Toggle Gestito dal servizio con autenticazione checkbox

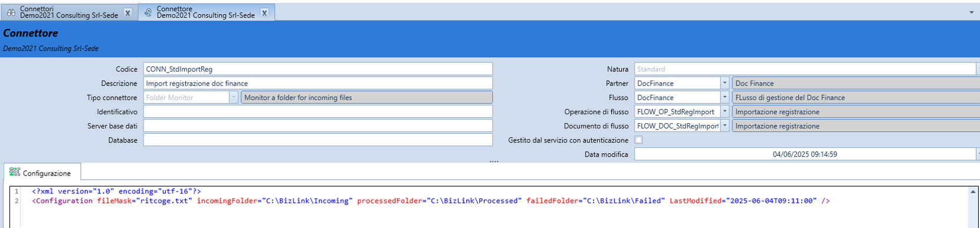pos(638,140)
